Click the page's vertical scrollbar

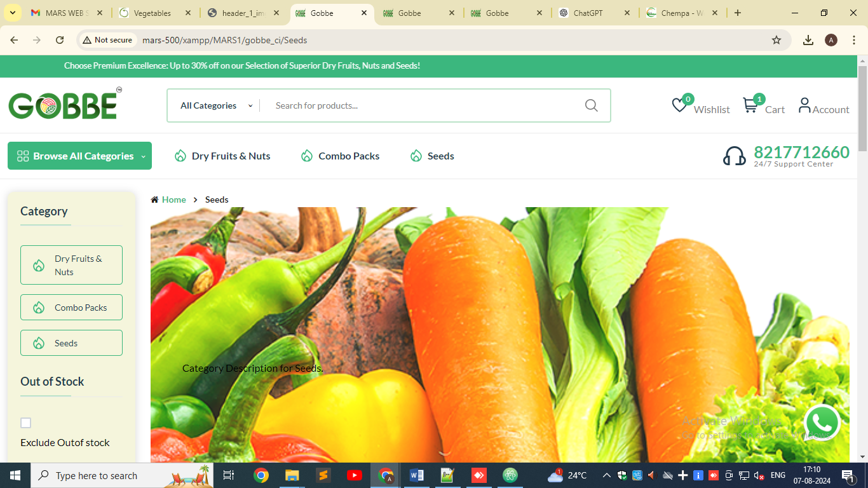[862, 254]
